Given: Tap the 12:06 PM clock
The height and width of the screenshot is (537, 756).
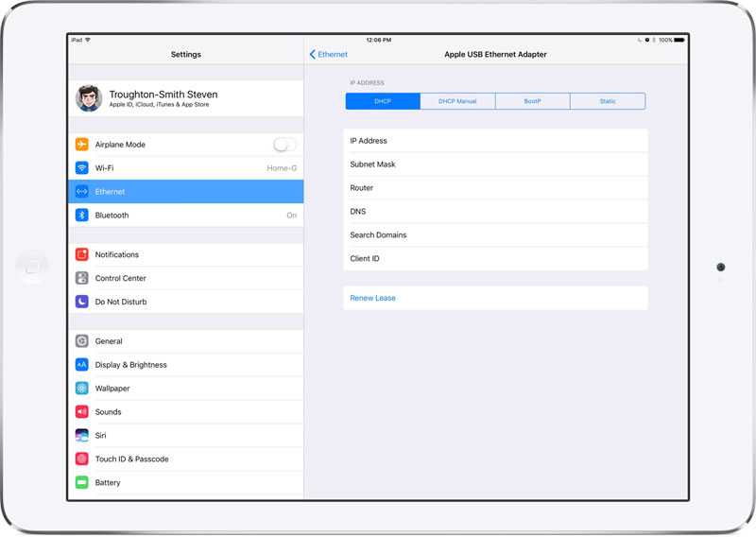Looking at the screenshot, I should tap(379, 40).
